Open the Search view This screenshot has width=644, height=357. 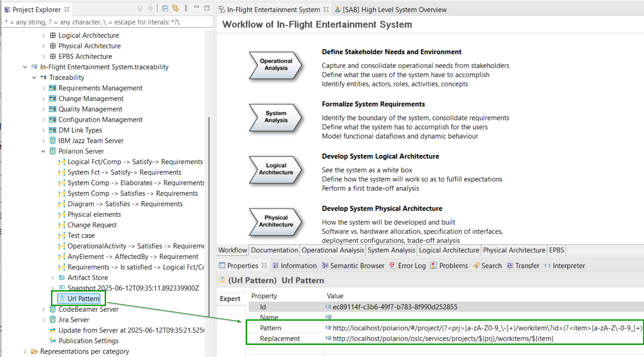487,266
